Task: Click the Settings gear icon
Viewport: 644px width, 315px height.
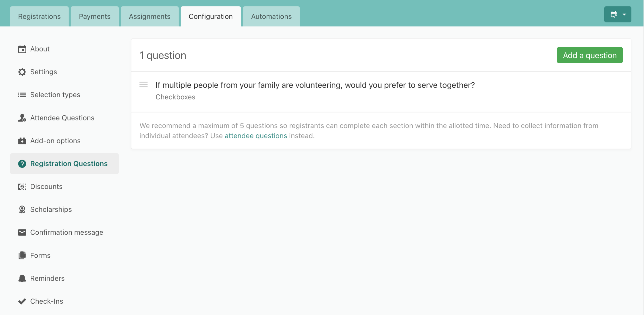Action: click(22, 72)
